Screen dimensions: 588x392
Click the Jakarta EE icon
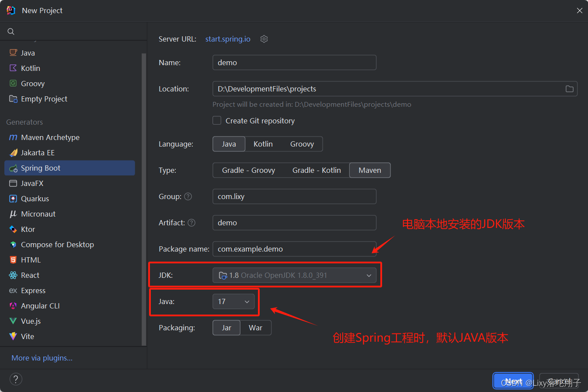pos(13,153)
